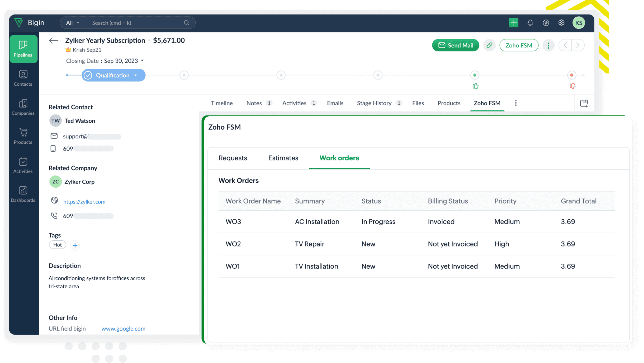The height and width of the screenshot is (363, 644).
Task: Select the third pipeline stage marker
Action: click(281, 75)
